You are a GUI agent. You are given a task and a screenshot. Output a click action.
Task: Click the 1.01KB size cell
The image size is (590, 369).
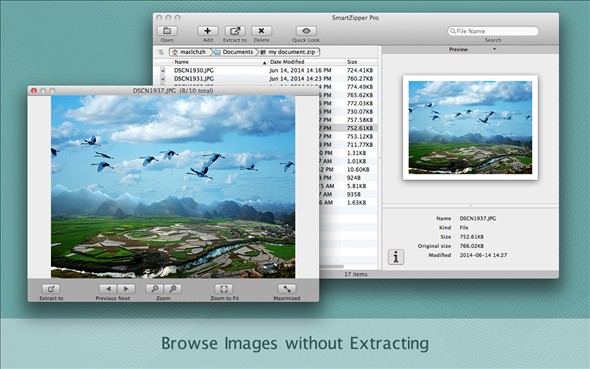pos(356,161)
